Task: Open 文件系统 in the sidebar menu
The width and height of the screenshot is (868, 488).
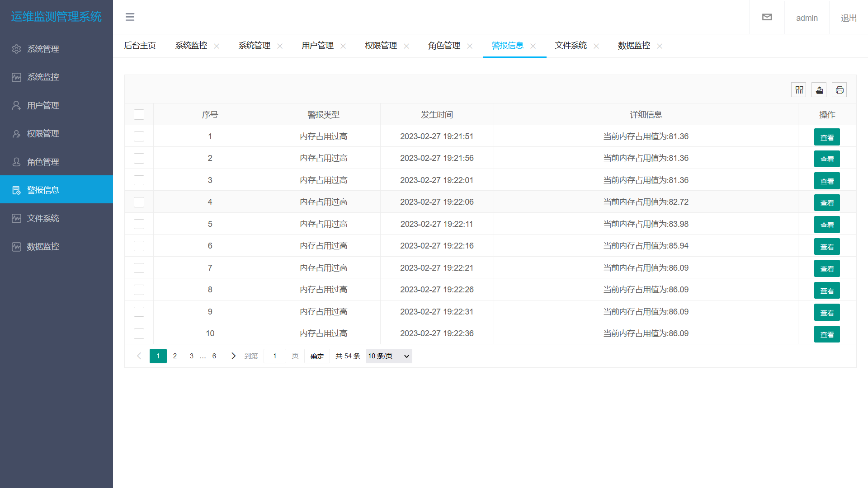Action: (57, 218)
